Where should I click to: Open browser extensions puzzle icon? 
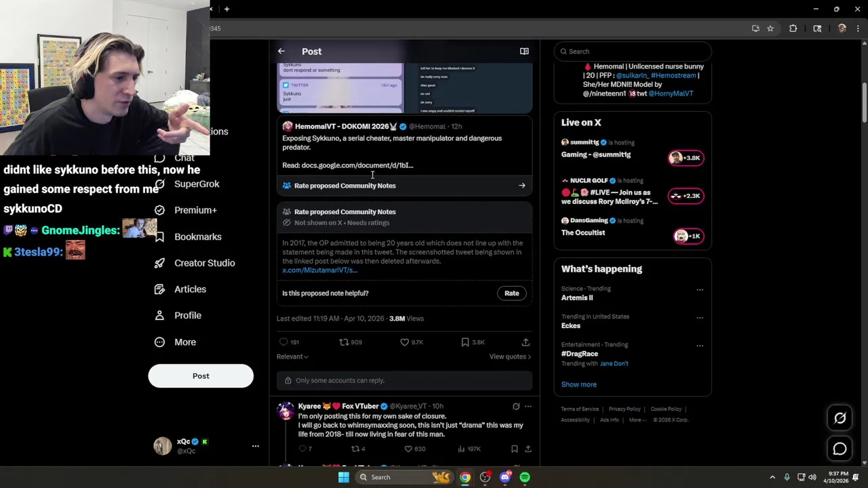[793, 28]
